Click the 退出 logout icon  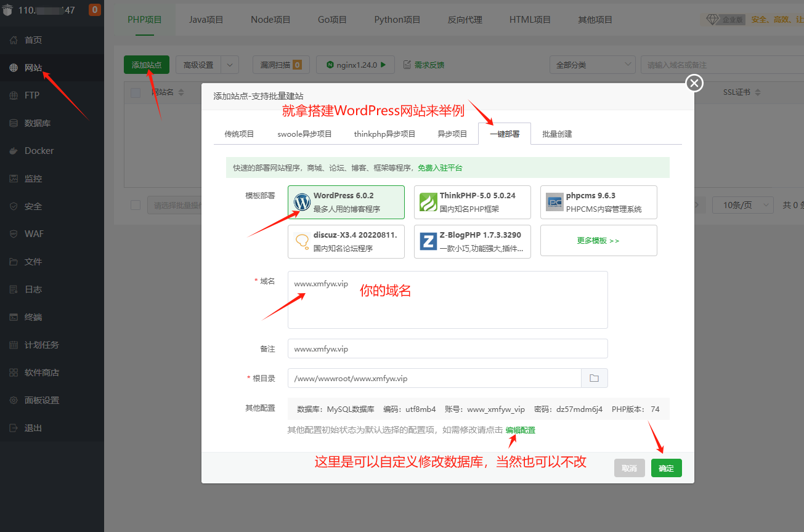(14, 428)
